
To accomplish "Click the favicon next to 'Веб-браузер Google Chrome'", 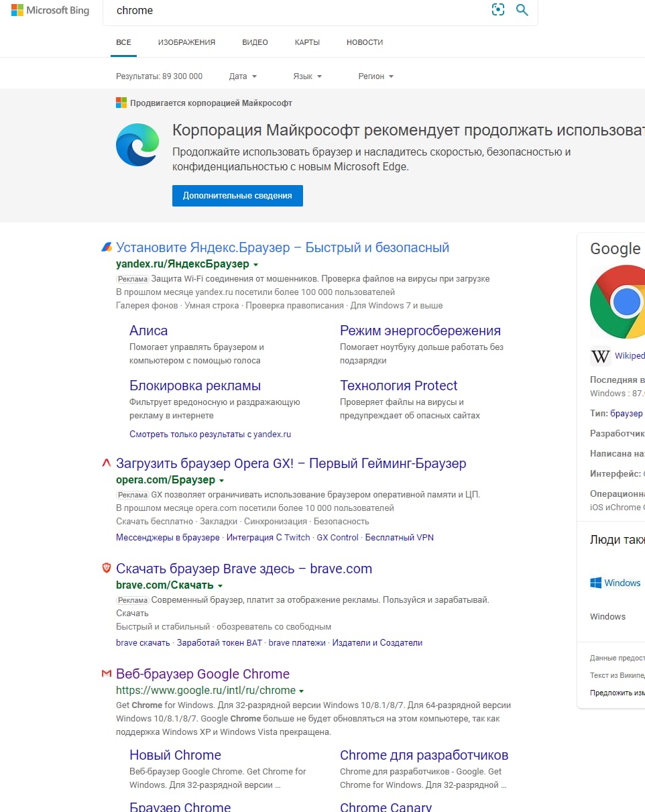I will point(106,674).
